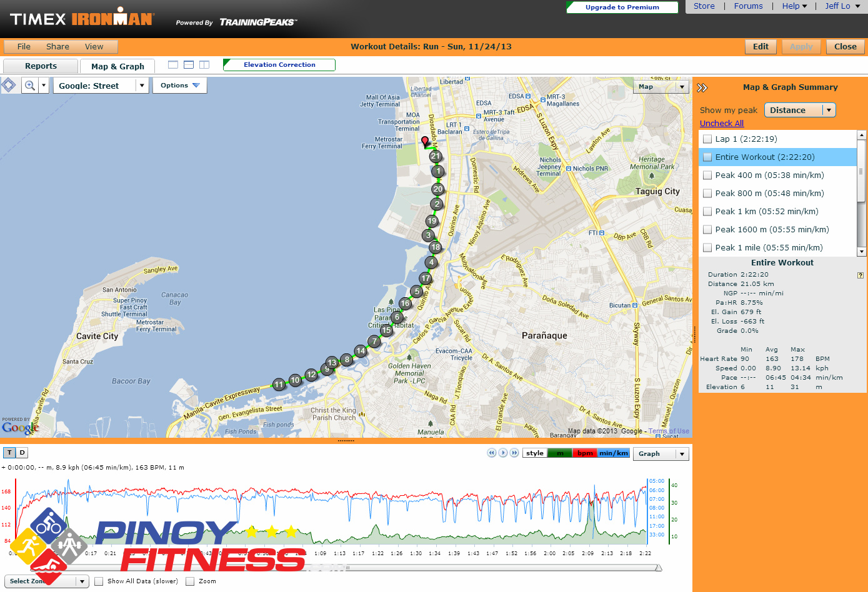Screen dimensions: 868x592
Task: Collapse the Map & Graph Summary panel
Action: click(x=702, y=88)
